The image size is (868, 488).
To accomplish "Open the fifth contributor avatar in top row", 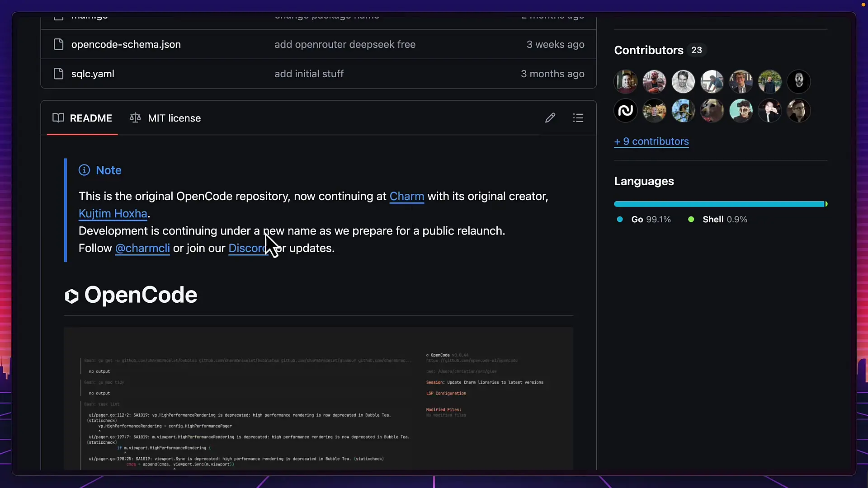I will tap(741, 82).
